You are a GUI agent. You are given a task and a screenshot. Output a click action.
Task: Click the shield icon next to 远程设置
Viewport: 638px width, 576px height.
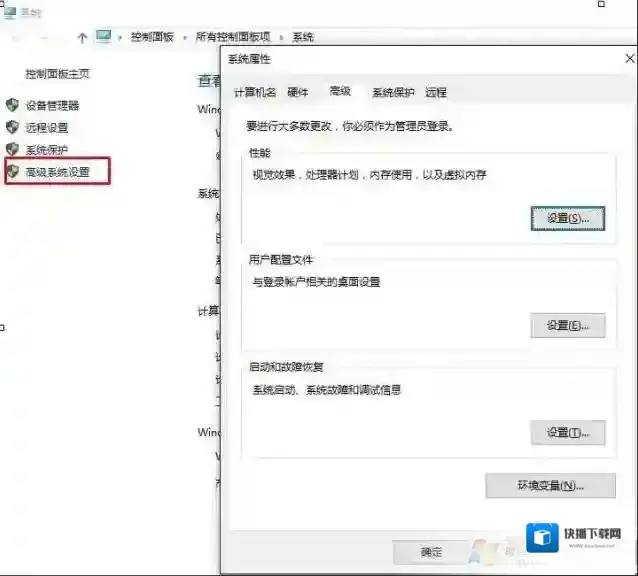pyautogui.click(x=12, y=127)
